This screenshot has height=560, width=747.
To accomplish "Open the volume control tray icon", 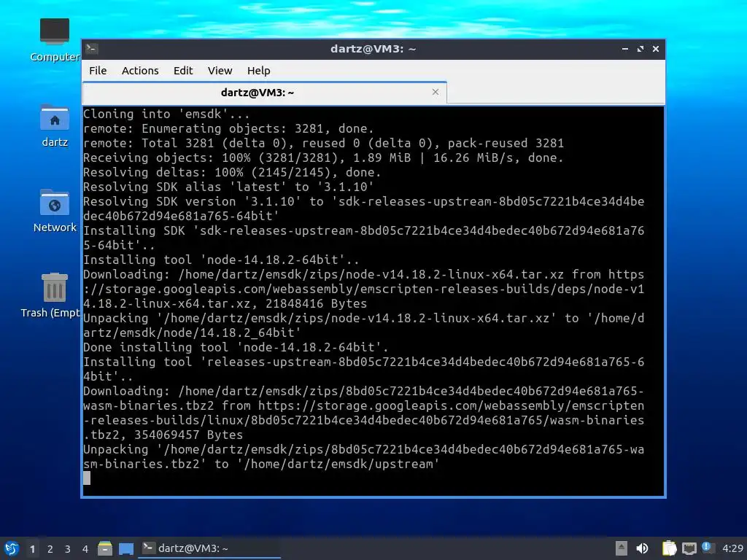I will pyautogui.click(x=642, y=548).
